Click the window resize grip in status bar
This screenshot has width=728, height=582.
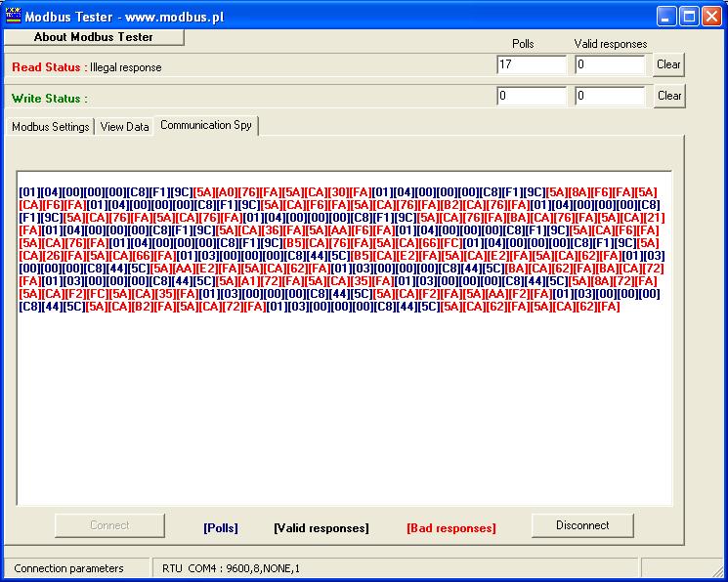point(718,571)
